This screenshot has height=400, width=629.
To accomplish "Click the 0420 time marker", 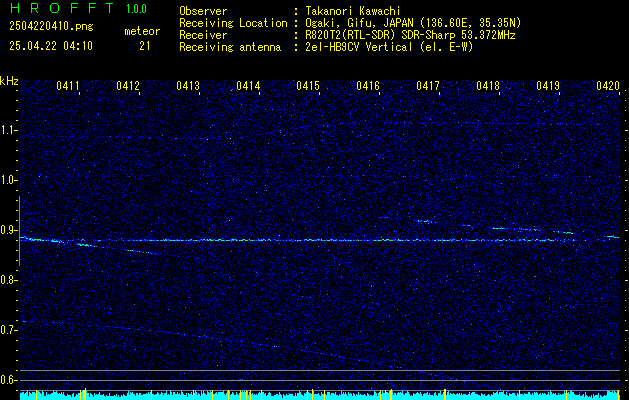I will click(x=608, y=86).
